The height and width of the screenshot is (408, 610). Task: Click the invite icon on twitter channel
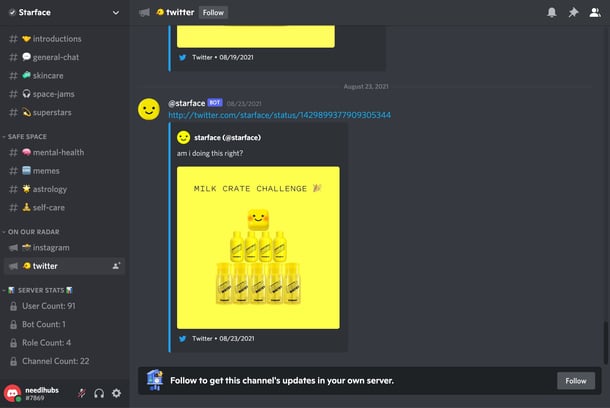(x=116, y=266)
